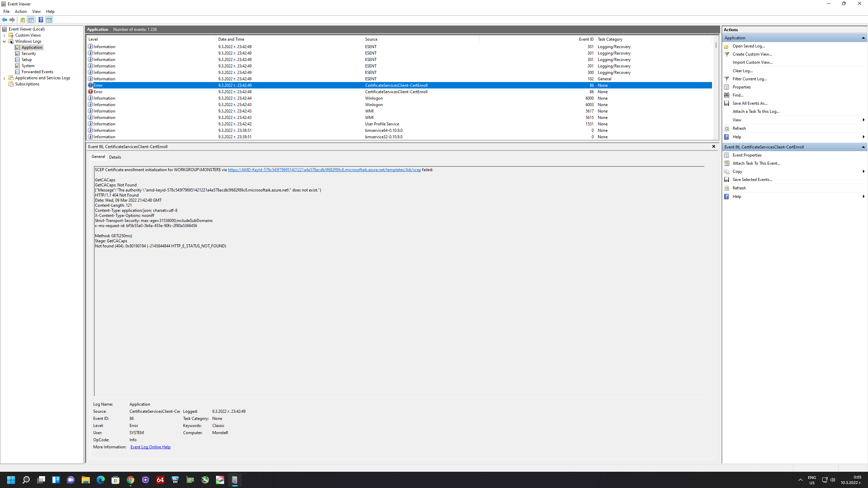Open Microsoft Edge from the taskbar
868x488 pixels.
click(101, 480)
